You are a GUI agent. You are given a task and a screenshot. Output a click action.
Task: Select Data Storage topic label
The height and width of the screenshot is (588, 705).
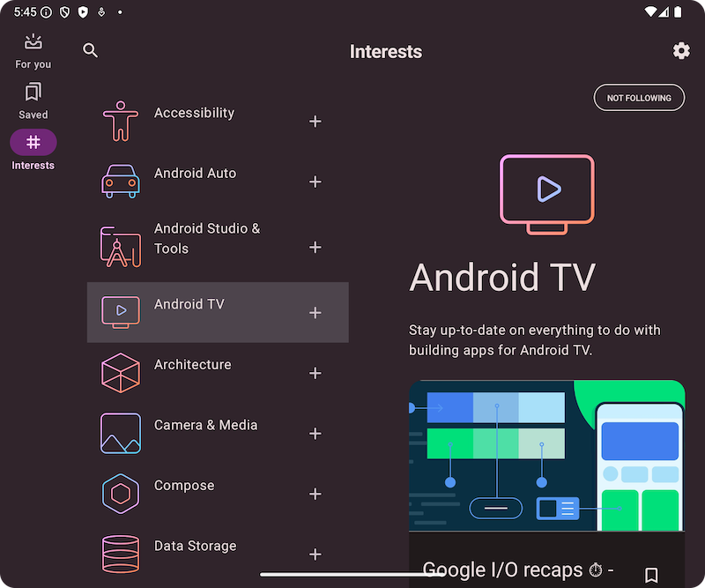click(195, 546)
